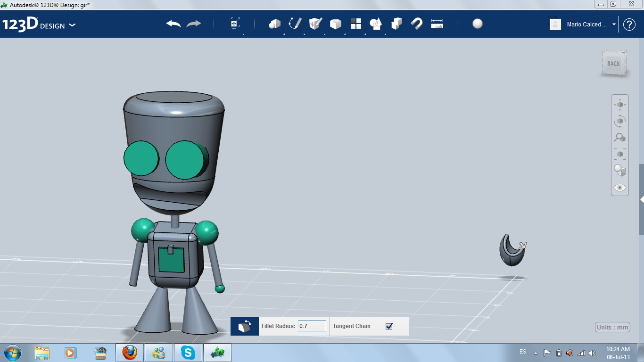Open the Material sphere tool

[478, 24]
